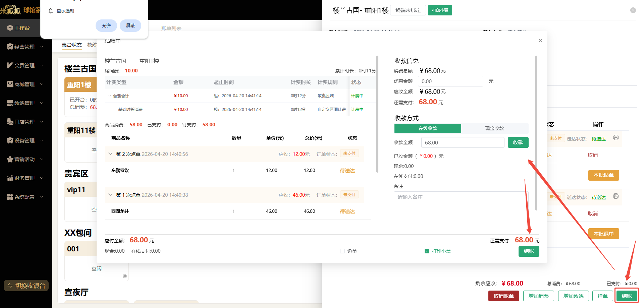This screenshot has height=308, width=644.
Task: Click the green 收款 button
Action: point(518,142)
